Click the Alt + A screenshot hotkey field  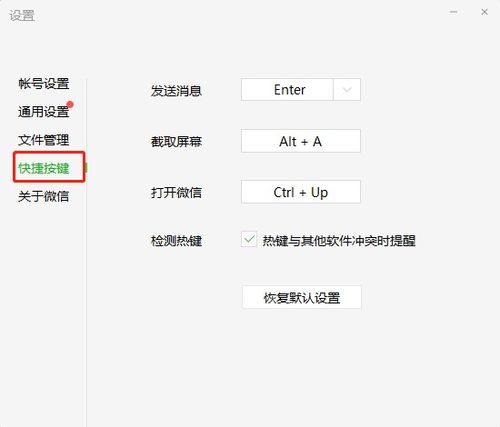[x=301, y=141]
